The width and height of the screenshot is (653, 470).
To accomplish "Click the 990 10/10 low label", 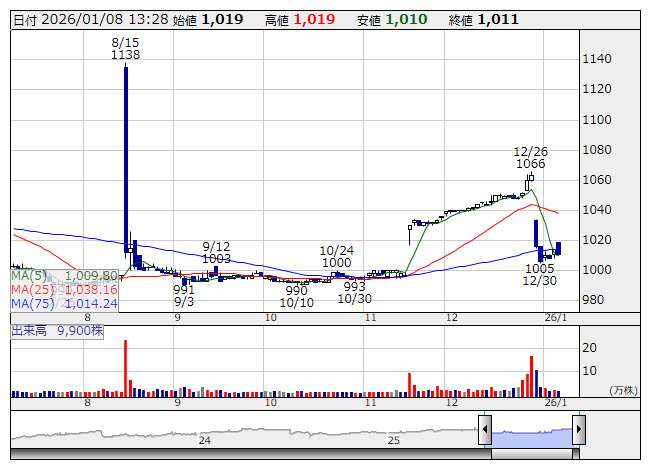I will [297, 297].
